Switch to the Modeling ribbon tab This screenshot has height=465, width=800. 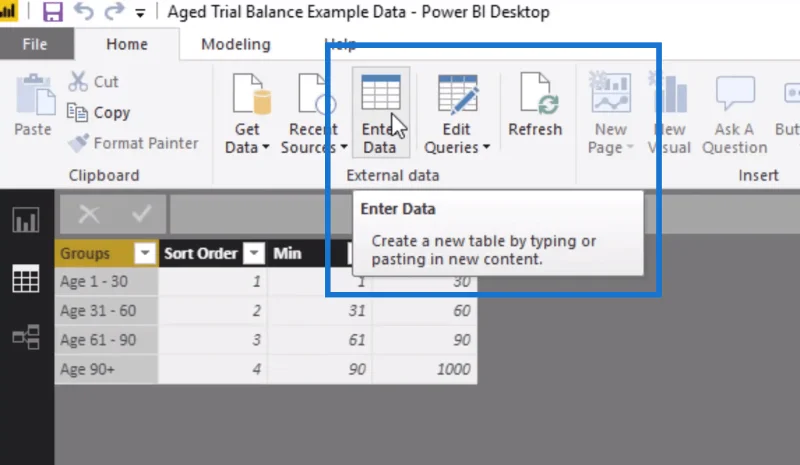236,44
